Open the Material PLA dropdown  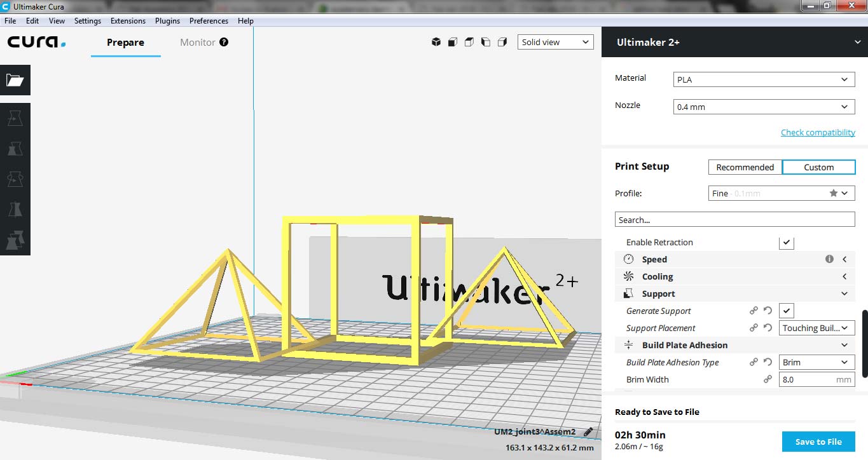(764, 79)
